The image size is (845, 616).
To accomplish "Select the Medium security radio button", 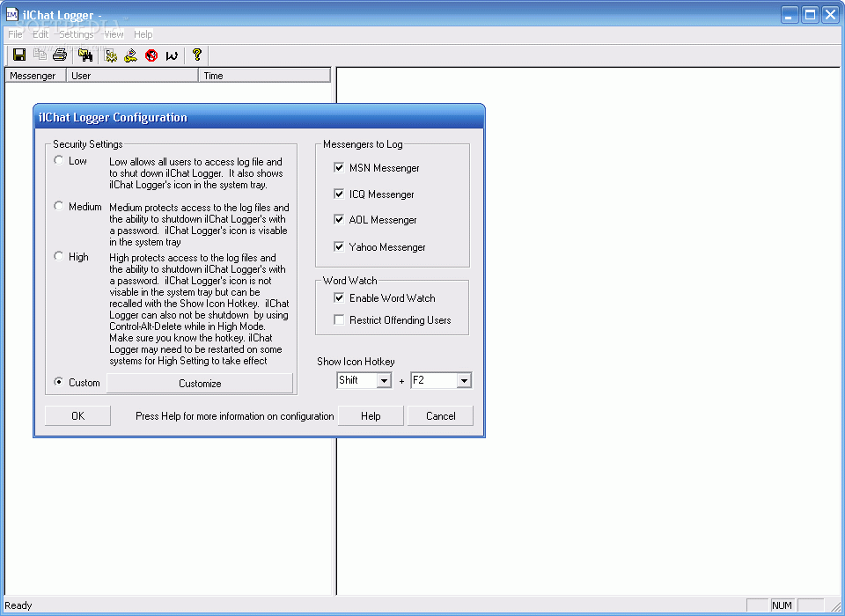I will coord(59,206).
